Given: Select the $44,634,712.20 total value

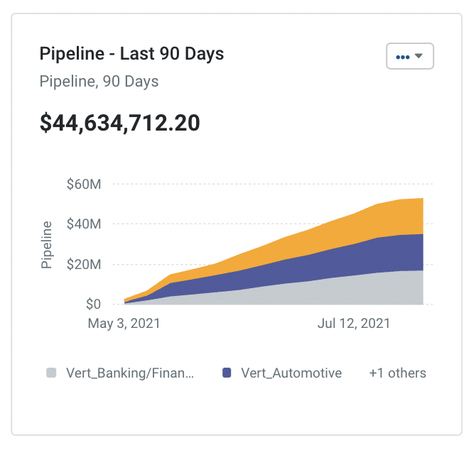Looking at the screenshot, I should tap(120, 123).
